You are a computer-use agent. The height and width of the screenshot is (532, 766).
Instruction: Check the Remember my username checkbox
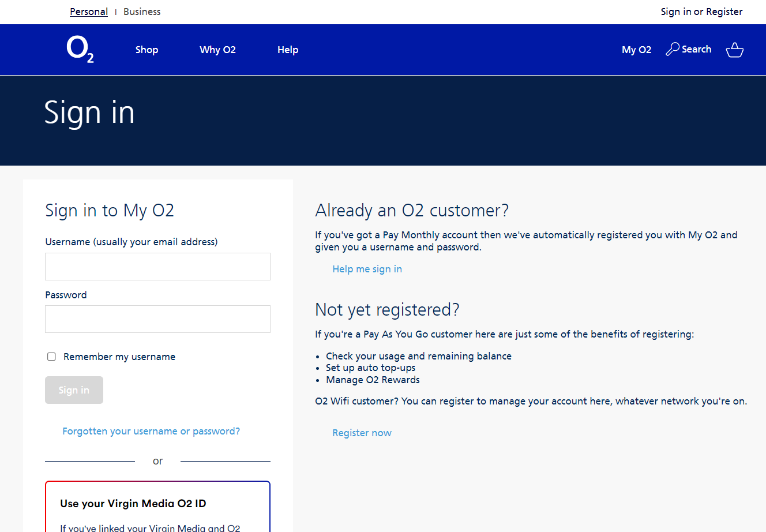coord(51,357)
